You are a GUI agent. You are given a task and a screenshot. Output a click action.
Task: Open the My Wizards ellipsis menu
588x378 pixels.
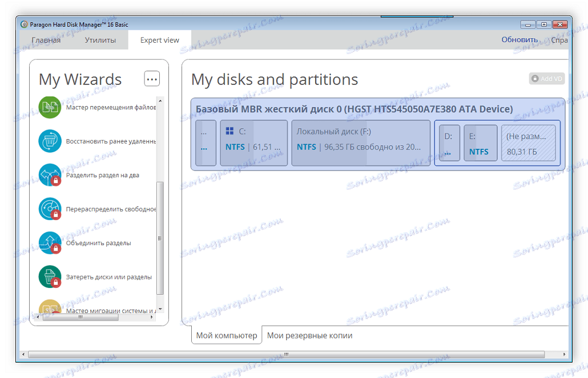coord(151,78)
